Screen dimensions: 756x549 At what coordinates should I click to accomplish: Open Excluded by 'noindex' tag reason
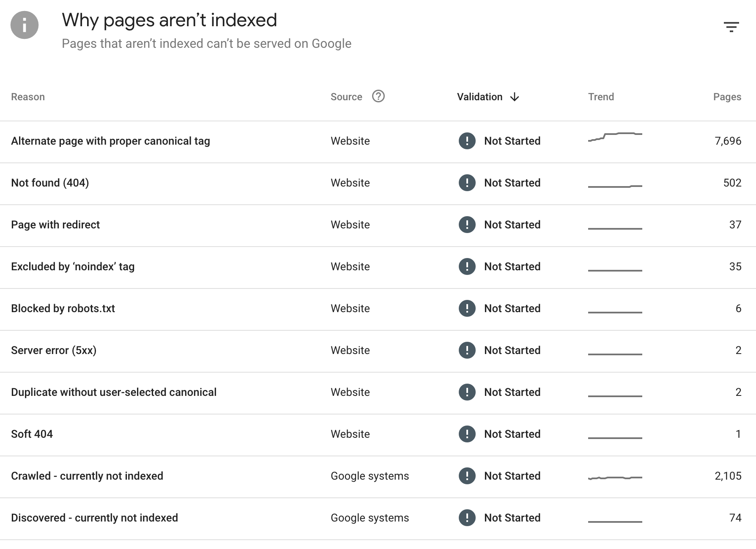click(73, 266)
